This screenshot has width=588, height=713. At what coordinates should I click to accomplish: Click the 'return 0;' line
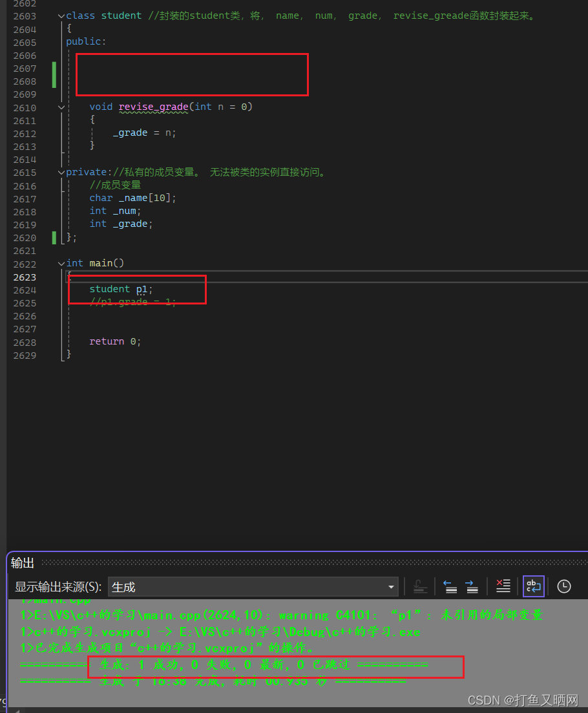(115, 341)
